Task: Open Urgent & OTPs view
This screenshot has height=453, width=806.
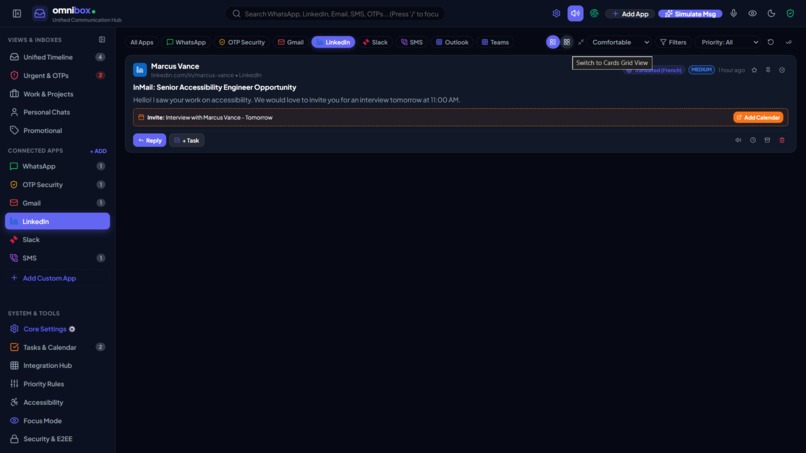Action: pos(57,76)
